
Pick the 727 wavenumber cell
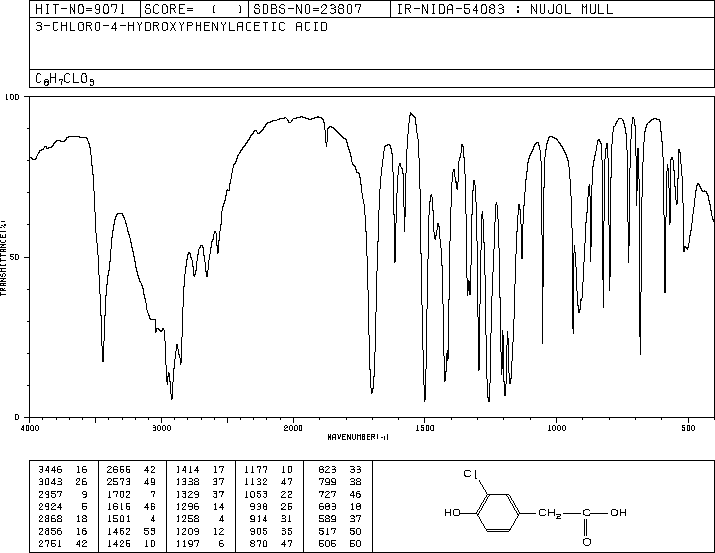tap(327, 494)
